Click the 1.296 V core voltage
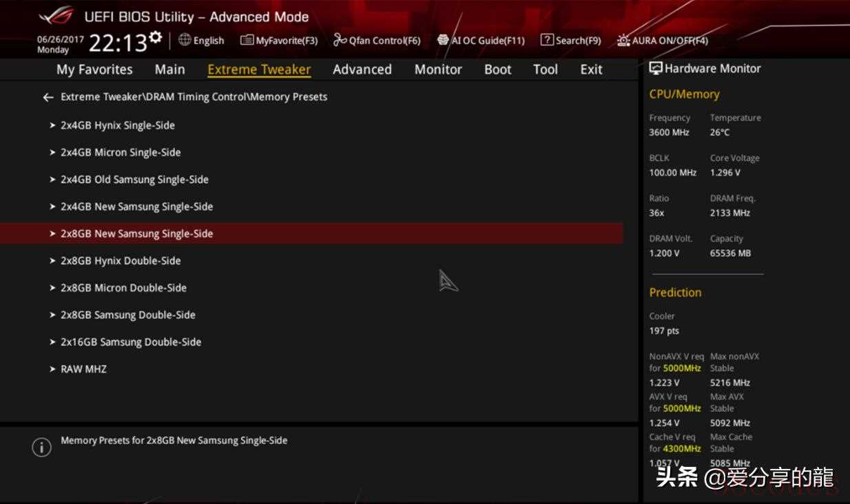The width and height of the screenshot is (850, 504). pyautogui.click(x=725, y=173)
